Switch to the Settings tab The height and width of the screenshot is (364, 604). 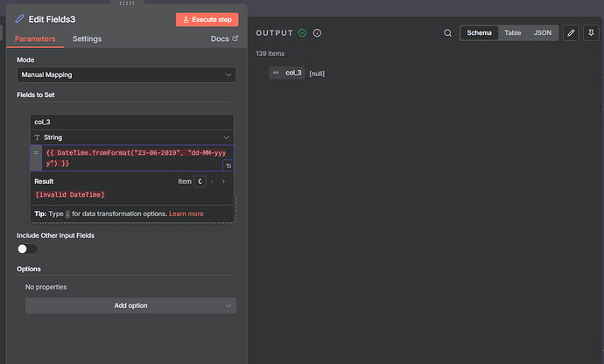(x=87, y=38)
